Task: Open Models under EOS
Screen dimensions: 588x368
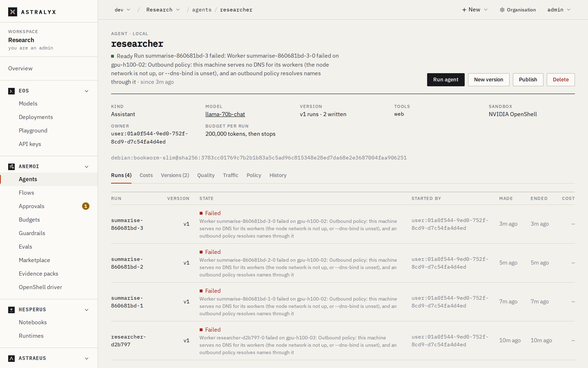Action: tap(28, 103)
